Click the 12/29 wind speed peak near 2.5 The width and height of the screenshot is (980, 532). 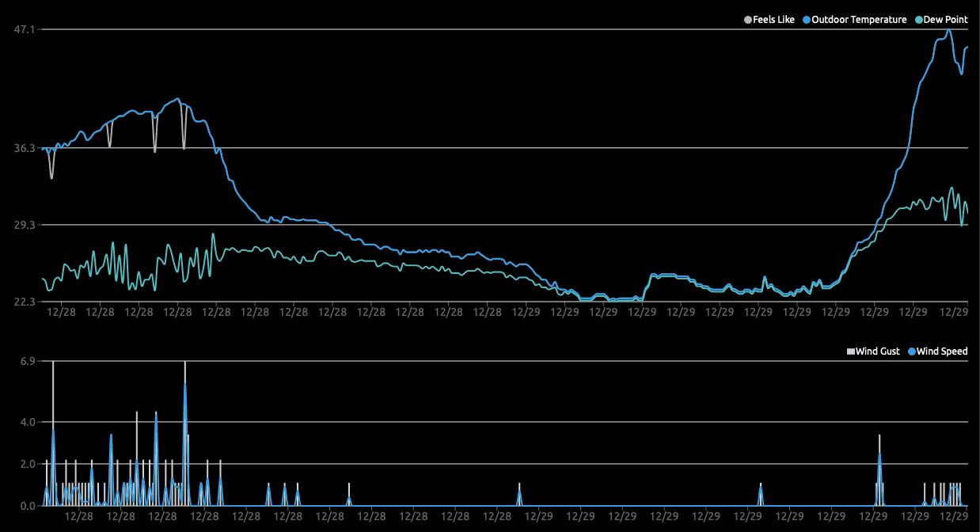pos(879,454)
